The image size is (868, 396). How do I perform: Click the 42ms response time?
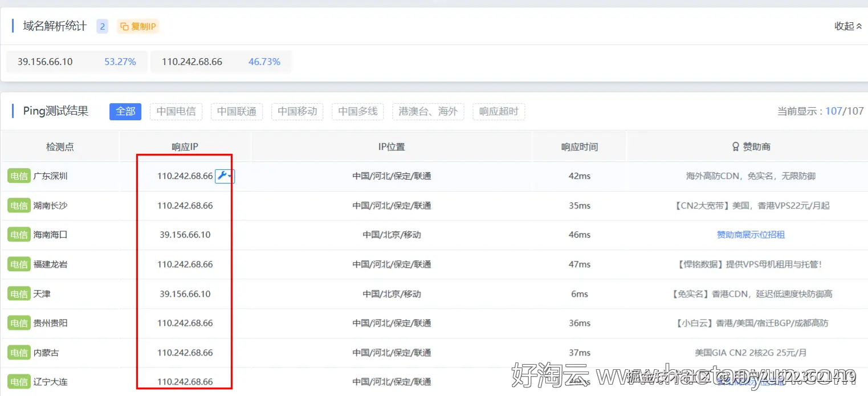[580, 176]
